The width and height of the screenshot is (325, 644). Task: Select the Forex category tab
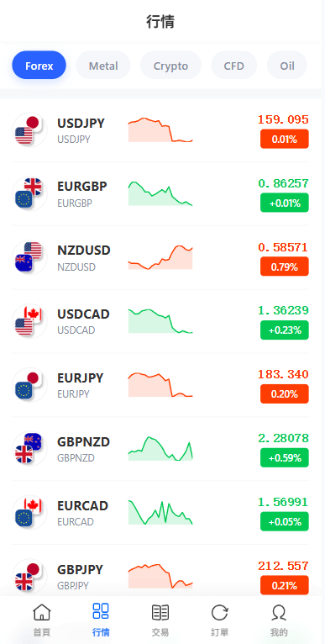pyautogui.click(x=39, y=66)
